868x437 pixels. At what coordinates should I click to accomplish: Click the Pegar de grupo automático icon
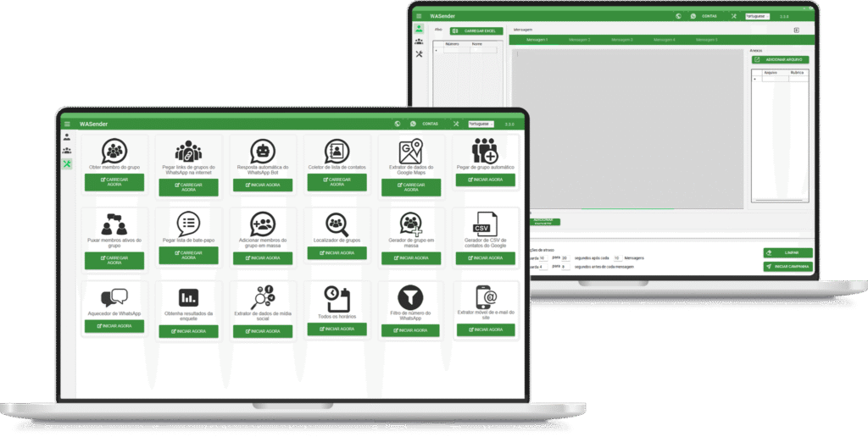[x=485, y=151]
